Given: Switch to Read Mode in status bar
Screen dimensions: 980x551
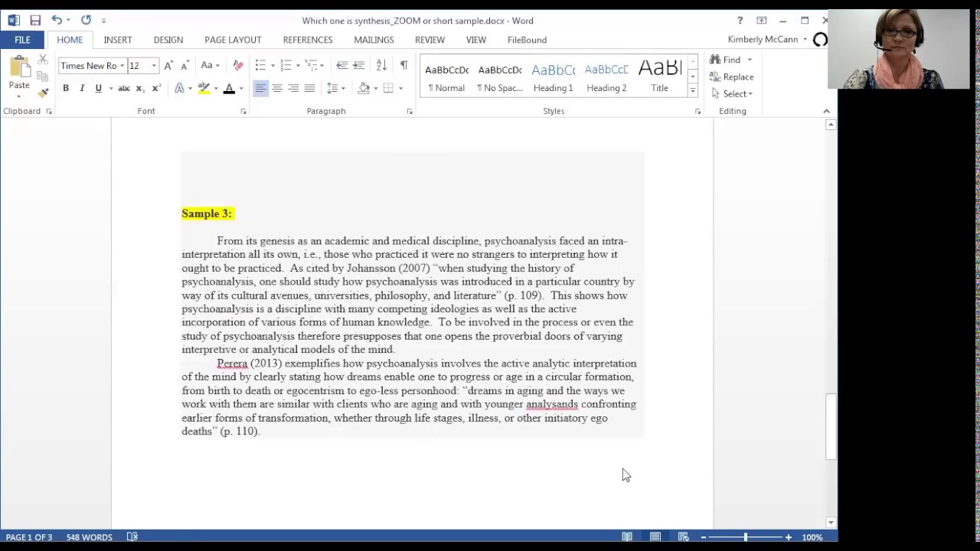Looking at the screenshot, I should pos(627,537).
